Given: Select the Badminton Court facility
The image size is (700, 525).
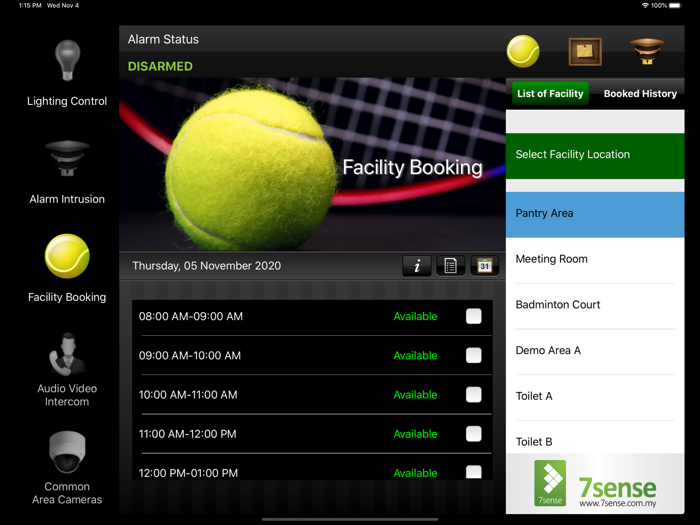Looking at the screenshot, I should click(595, 306).
